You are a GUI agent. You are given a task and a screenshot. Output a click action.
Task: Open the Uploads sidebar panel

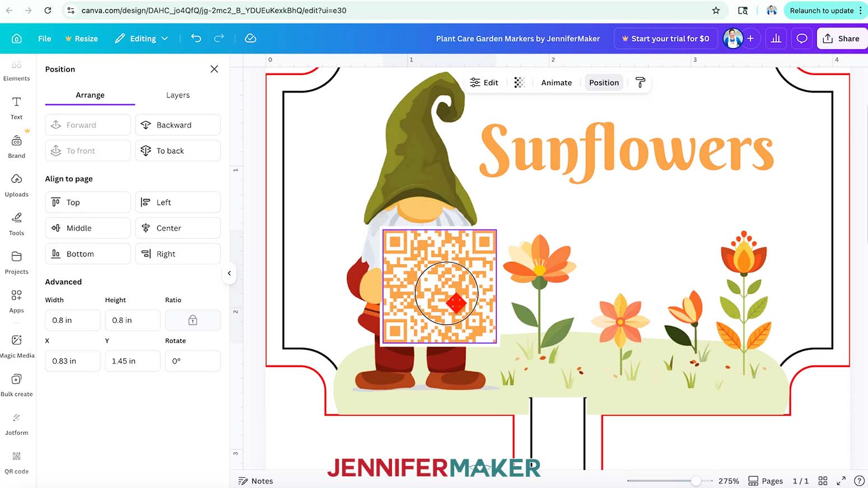coord(17,186)
